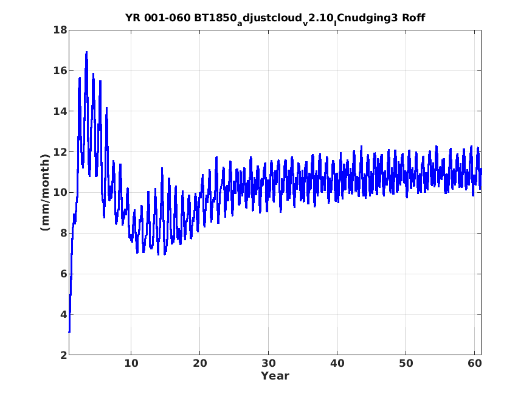Viewport: 532px width, 399px height.
Task: Click the y-axis tick label 4
Action: pos(64,314)
